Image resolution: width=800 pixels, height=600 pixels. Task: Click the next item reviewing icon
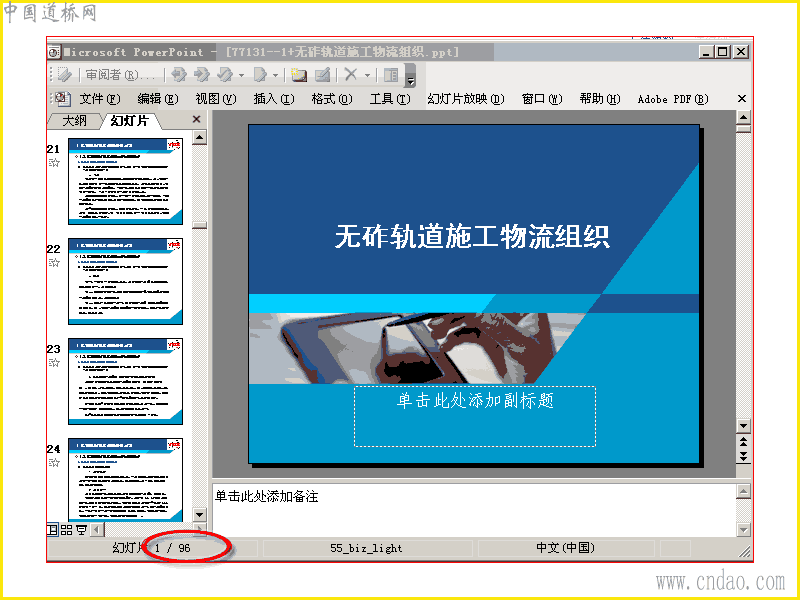(202, 75)
